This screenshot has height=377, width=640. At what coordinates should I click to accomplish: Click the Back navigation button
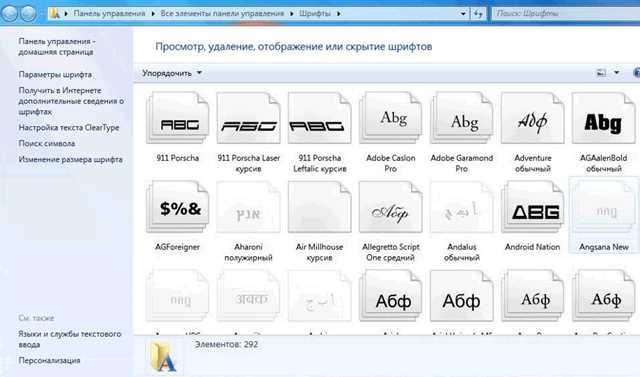tap(10, 13)
